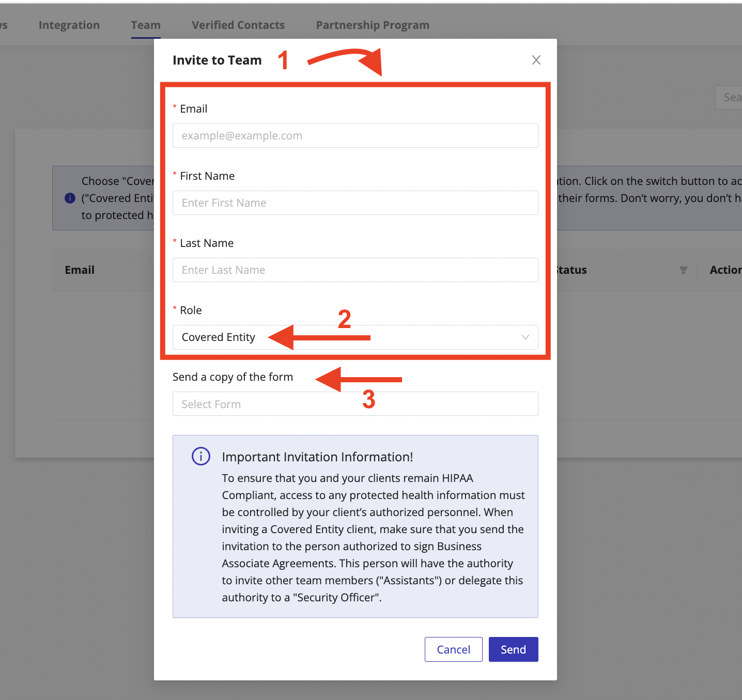Click the Action column header

tap(725, 270)
